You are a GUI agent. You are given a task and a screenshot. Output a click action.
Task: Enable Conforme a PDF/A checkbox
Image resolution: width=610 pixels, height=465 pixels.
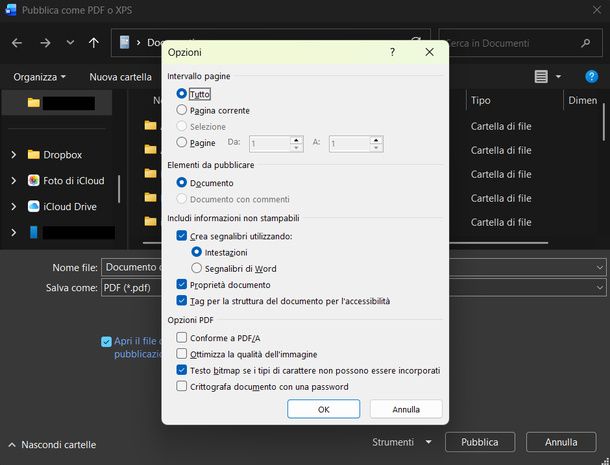181,337
